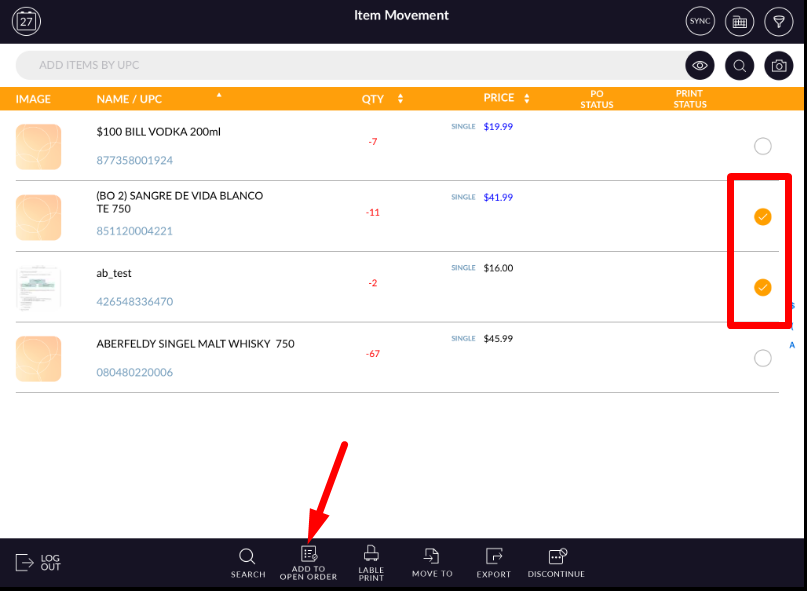Sort by QTY column arrows

coord(400,99)
